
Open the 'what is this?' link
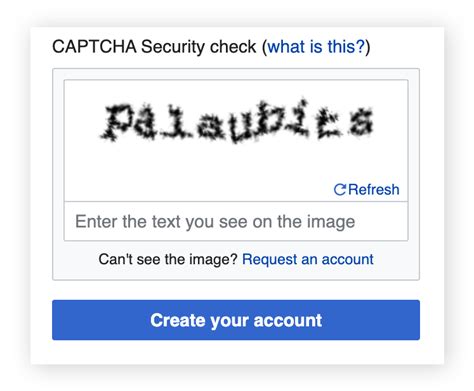click(x=316, y=47)
